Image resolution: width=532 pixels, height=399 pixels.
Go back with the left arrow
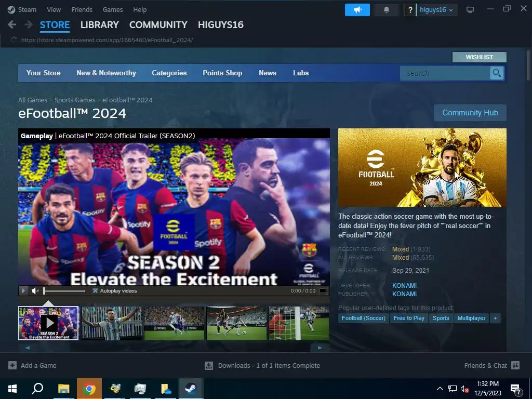(x=12, y=24)
